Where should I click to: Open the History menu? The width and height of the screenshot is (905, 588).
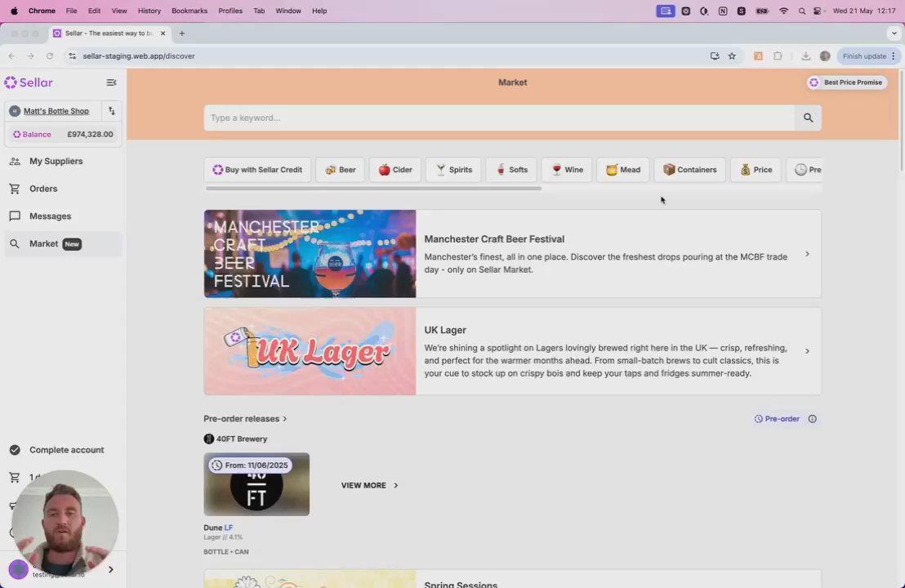pos(149,11)
